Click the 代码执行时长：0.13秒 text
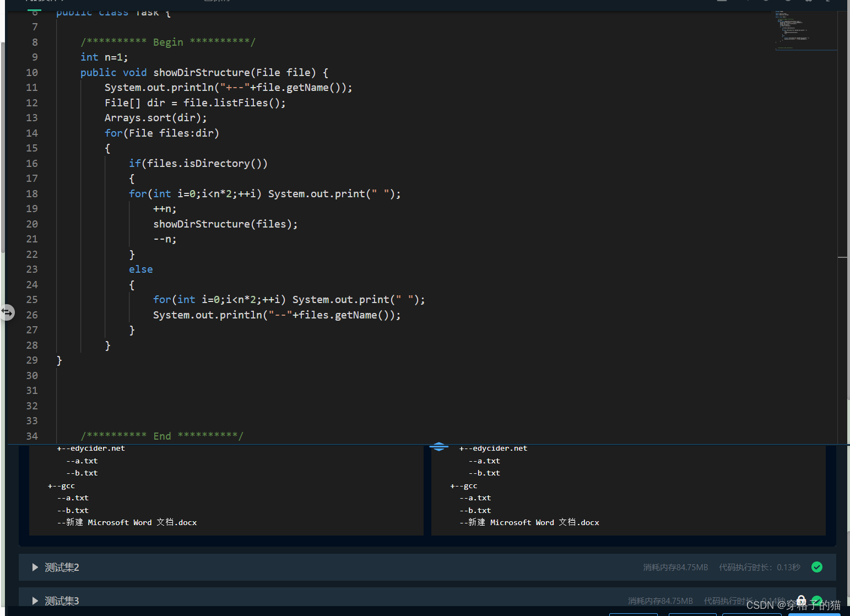This screenshot has width=850, height=616. [760, 568]
